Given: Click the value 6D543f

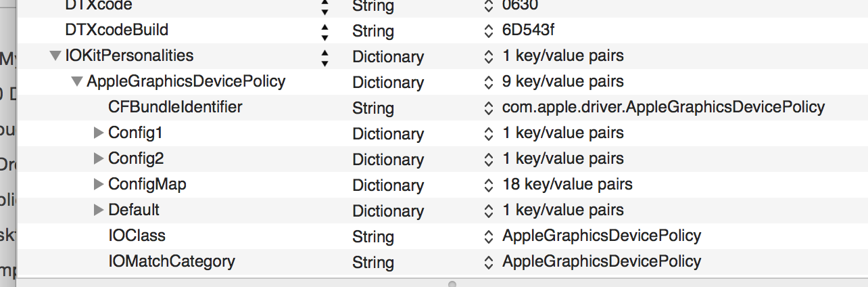Looking at the screenshot, I should [x=529, y=31].
